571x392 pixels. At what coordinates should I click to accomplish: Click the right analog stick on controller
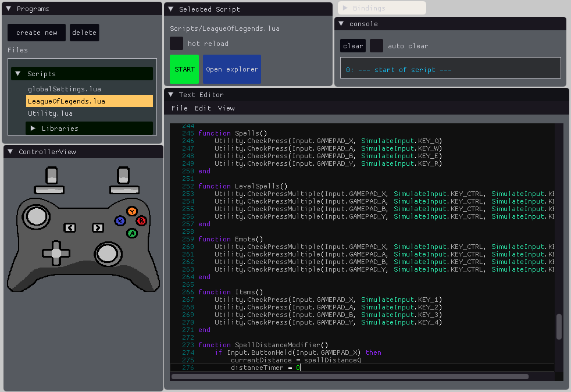click(x=108, y=254)
